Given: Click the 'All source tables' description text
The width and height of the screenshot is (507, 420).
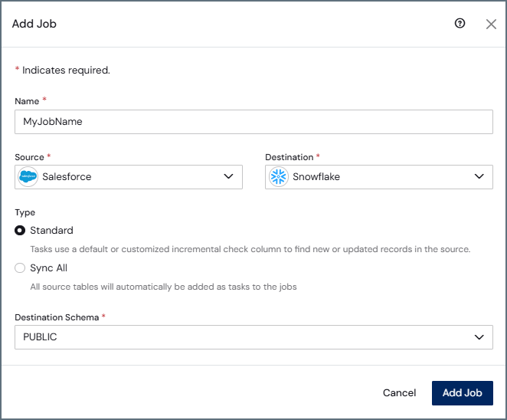Looking at the screenshot, I should click(163, 287).
